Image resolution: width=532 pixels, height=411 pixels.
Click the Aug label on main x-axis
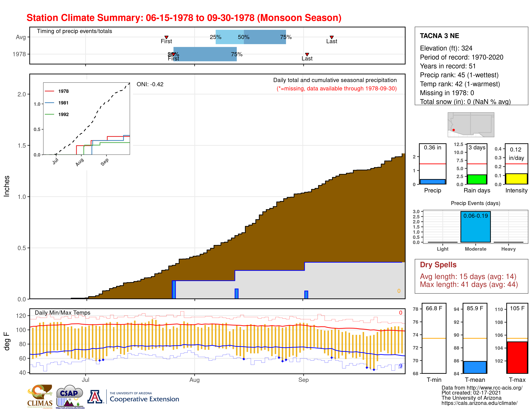click(194, 380)
